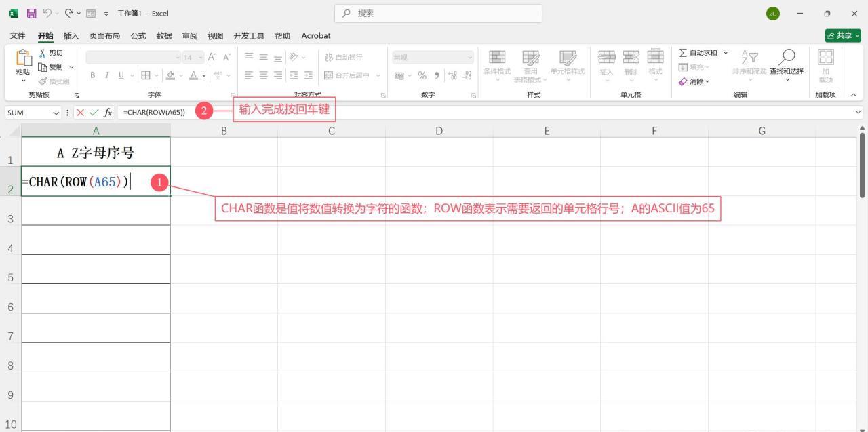Increase font size with the larger A icon
868x432 pixels.
click(x=212, y=58)
